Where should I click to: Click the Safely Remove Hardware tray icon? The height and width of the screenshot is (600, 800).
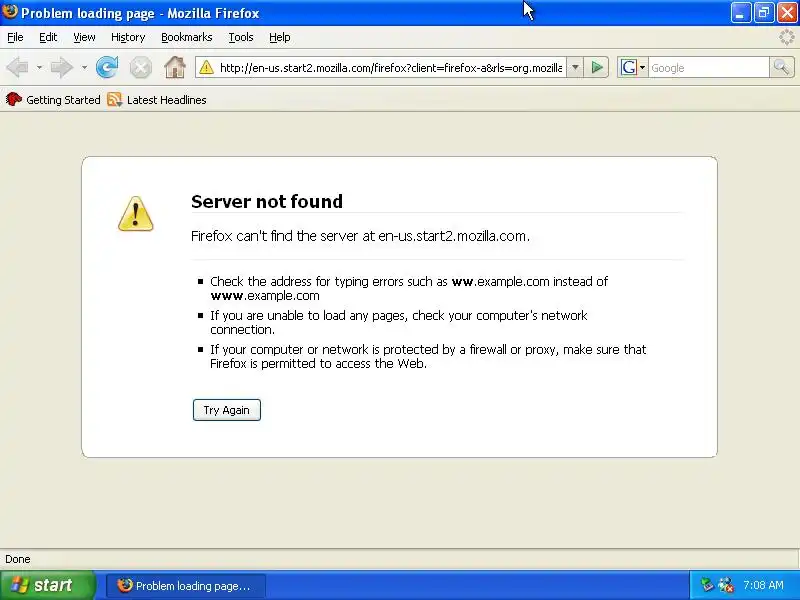[707, 585]
